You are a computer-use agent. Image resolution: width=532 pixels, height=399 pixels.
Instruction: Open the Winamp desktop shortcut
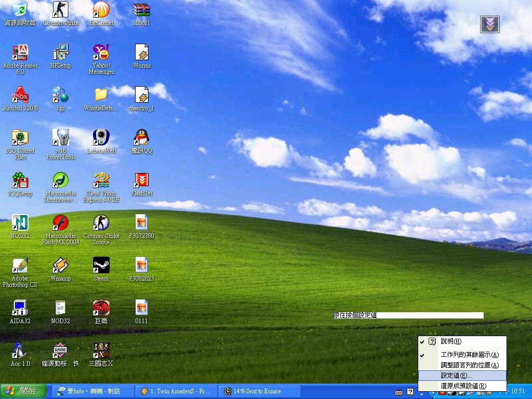(x=61, y=270)
